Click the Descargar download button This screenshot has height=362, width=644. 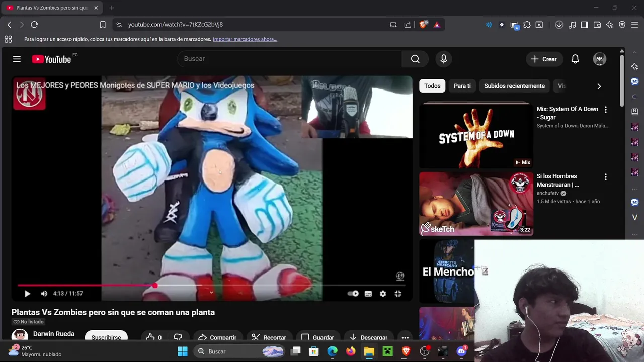pyautogui.click(x=368, y=337)
